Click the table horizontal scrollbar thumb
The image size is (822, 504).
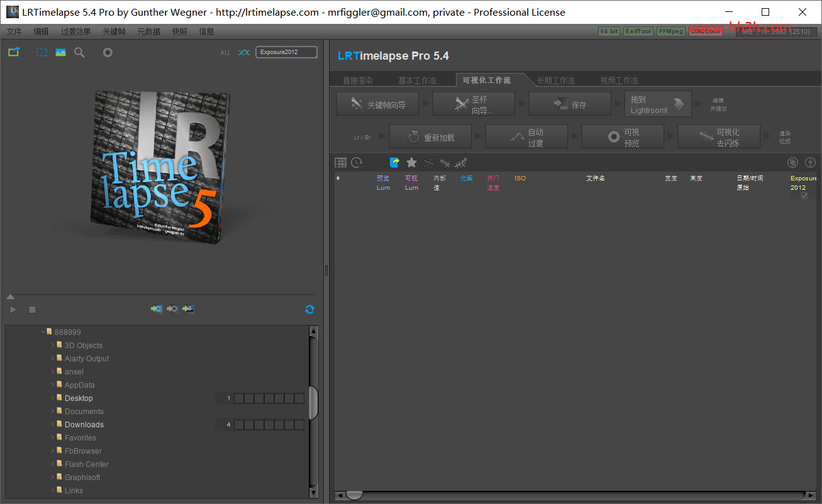(354, 495)
